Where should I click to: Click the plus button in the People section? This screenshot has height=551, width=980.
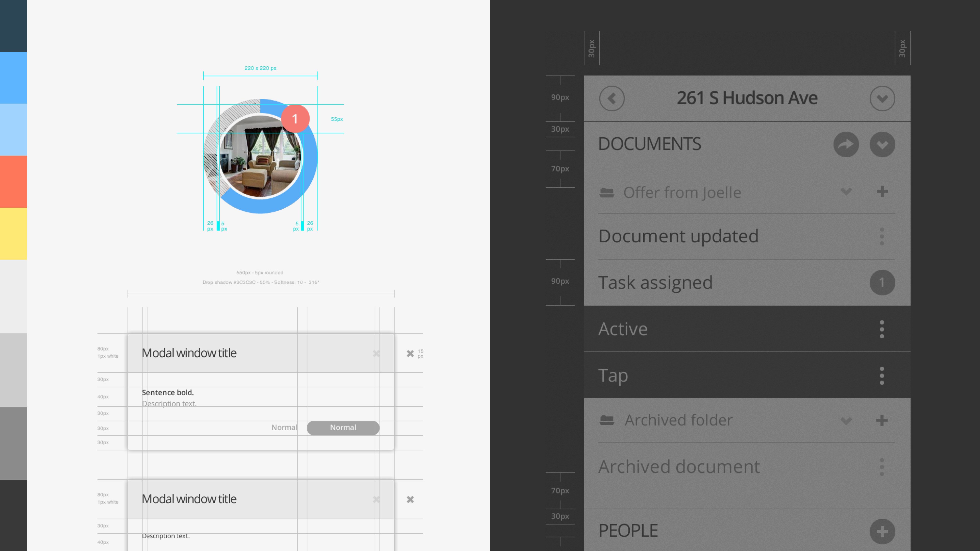point(882,531)
